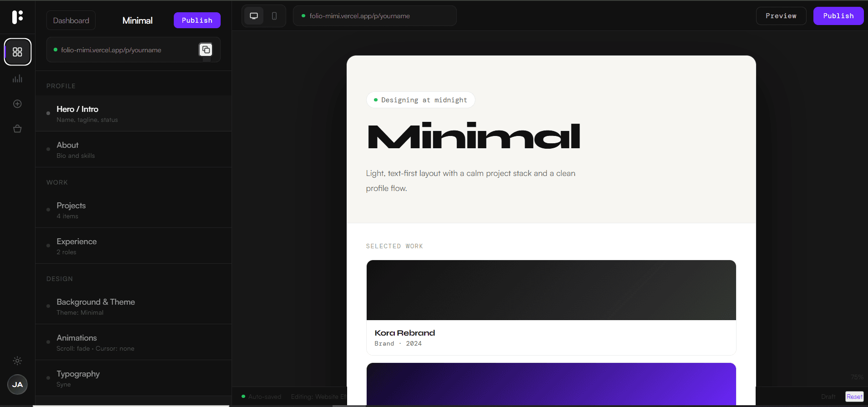Select the 'Designing at midnight' status pill
This screenshot has height=407, width=868.
click(x=420, y=100)
